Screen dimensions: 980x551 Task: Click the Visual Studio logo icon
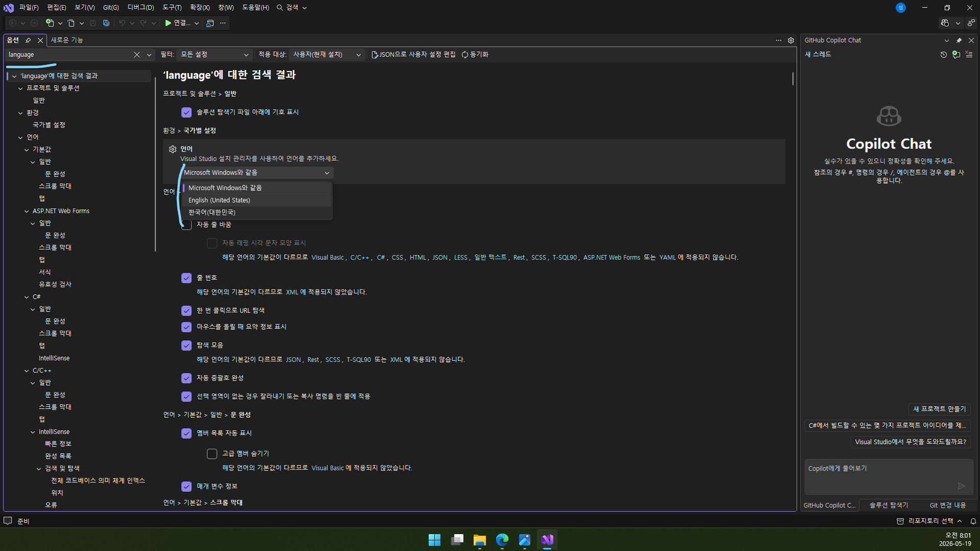pyautogui.click(x=9, y=8)
